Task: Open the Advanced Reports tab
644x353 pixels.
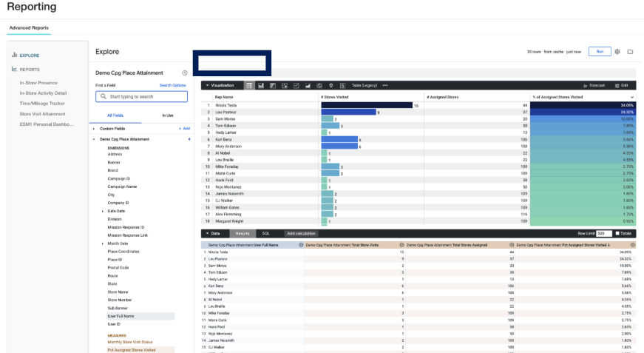Action: pyautogui.click(x=29, y=28)
